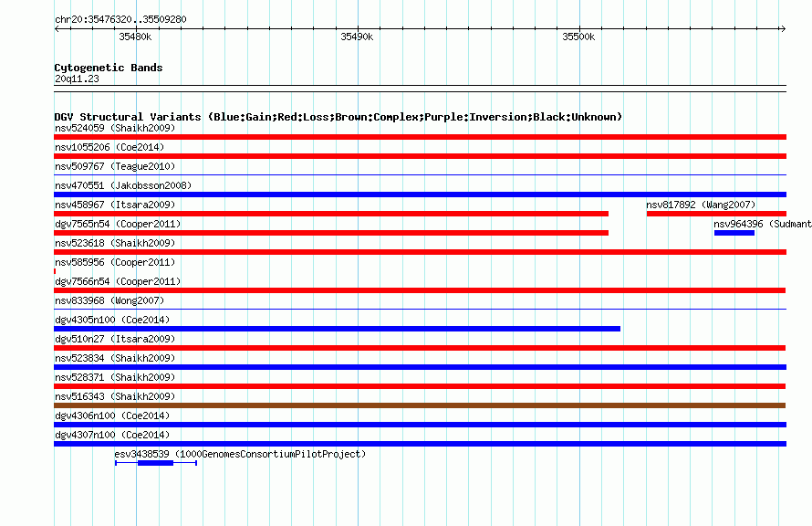The image size is (812, 526).
Task: Click the nsv1055206 (Coe2014) variant label
Action: click(109, 147)
